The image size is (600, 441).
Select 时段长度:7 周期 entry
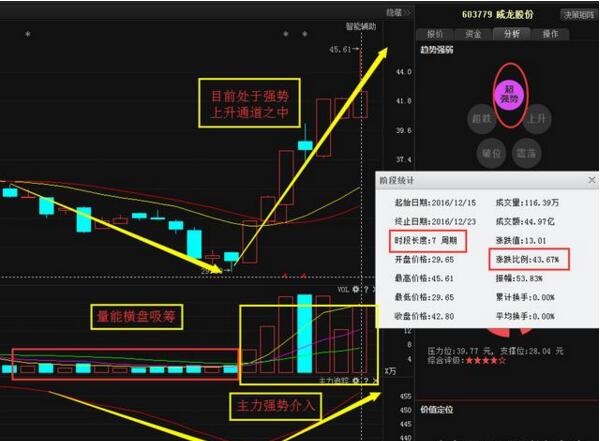pos(426,240)
